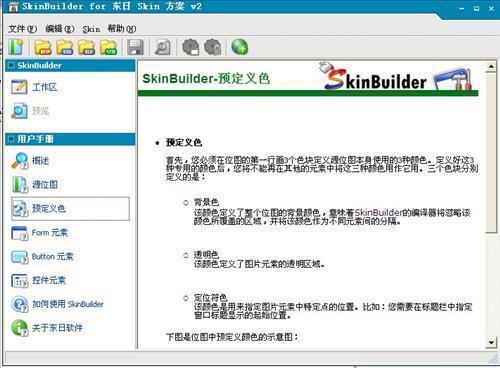The width and height of the screenshot is (500, 368).
Task: Click the SkinBuilder logo banner image
Action: point(396,77)
